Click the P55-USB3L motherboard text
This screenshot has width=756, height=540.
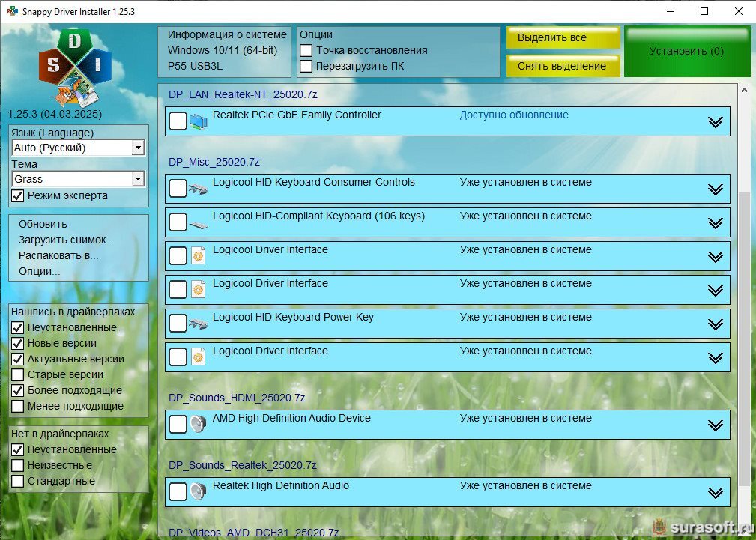[195, 66]
